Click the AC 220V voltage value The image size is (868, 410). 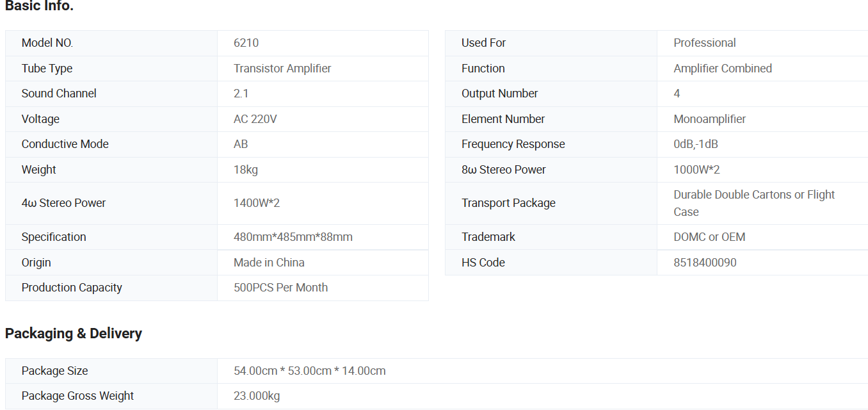(x=255, y=119)
